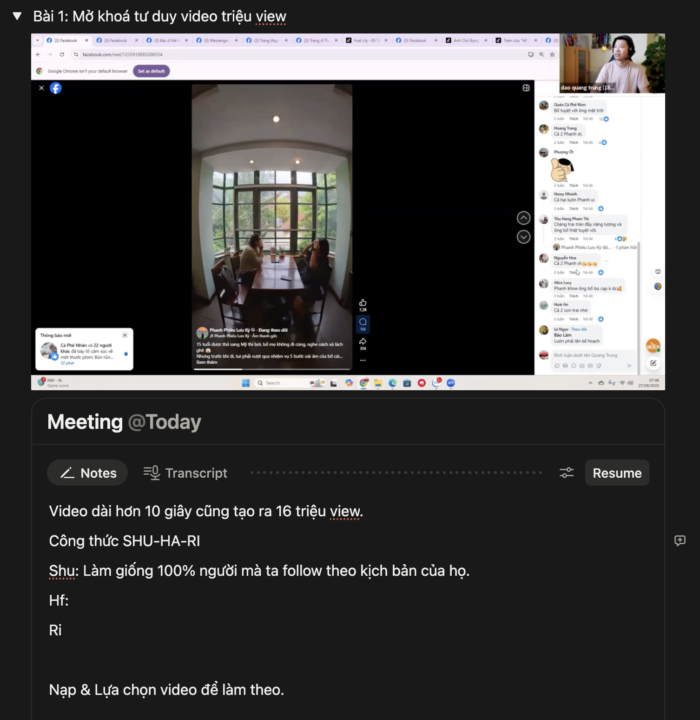Collapse the "Bài 1" toggle heading triangle
This screenshot has height=720, width=700.
[17, 16]
